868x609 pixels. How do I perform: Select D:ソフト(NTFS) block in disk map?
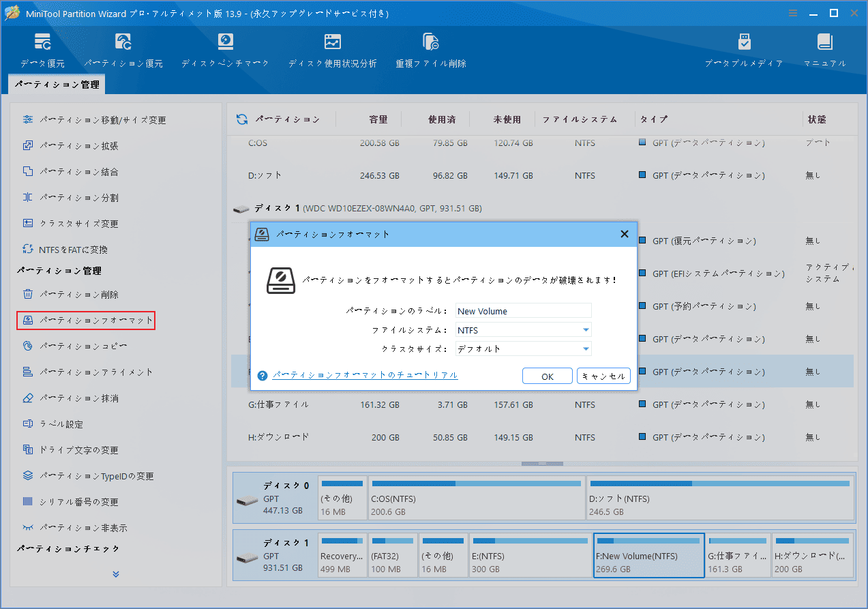[720, 498]
